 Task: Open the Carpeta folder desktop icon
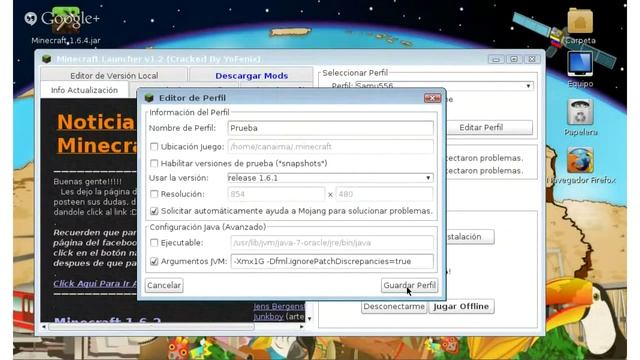(580, 26)
